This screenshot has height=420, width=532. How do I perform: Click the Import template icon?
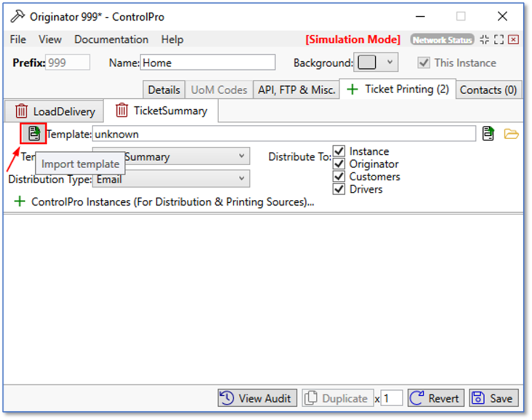[34, 134]
